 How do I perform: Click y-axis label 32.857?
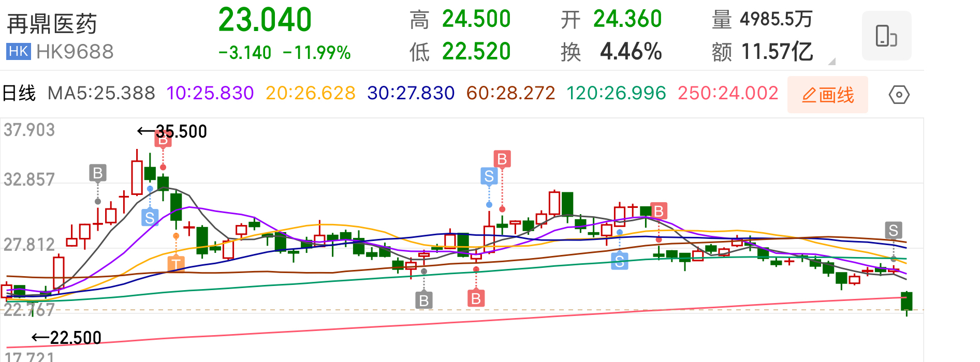pos(29,179)
